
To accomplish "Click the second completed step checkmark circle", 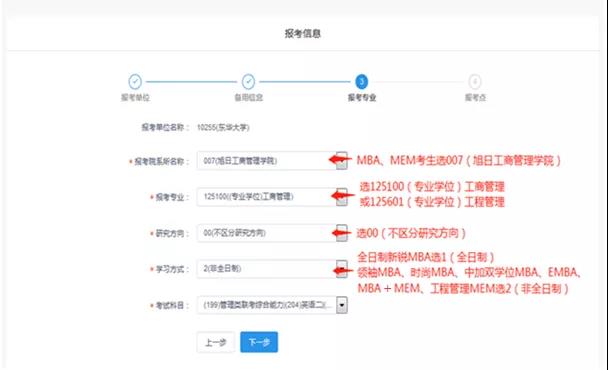I will (248, 82).
